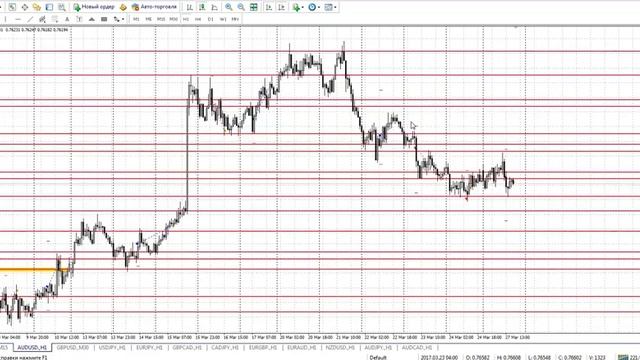The width and height of the screenshot is (640, 360).
Task: Expand the indicators dropdown arrow
Action: pos(302,7)
